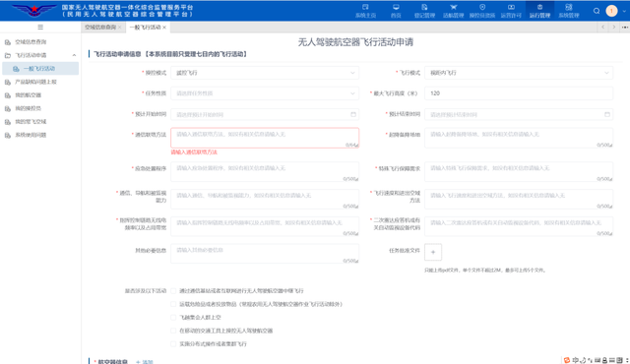This screenshot has width=630, height=364.
Task: Expand the user account dropdown arrow
Action: [624, 11]
